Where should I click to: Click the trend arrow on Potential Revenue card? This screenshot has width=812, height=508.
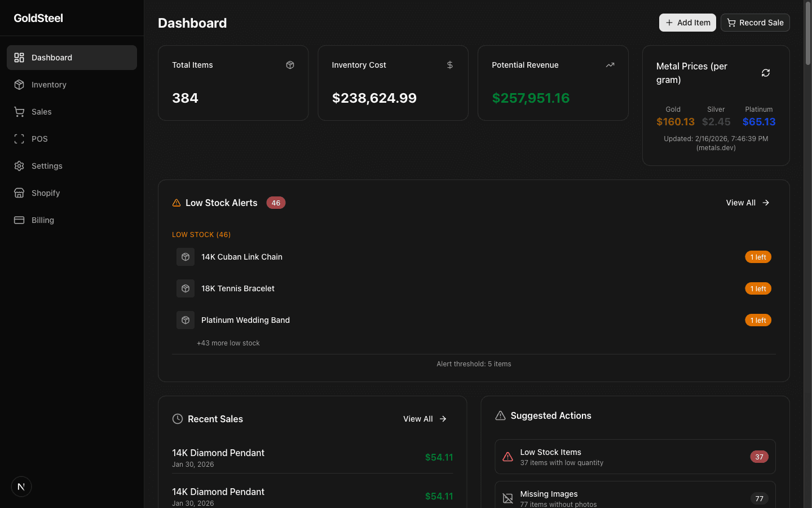tap(610, 65)
